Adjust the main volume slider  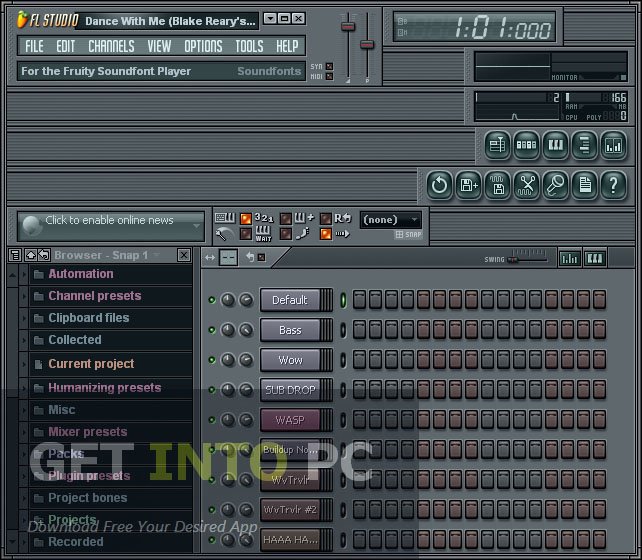tap(348, 27)
